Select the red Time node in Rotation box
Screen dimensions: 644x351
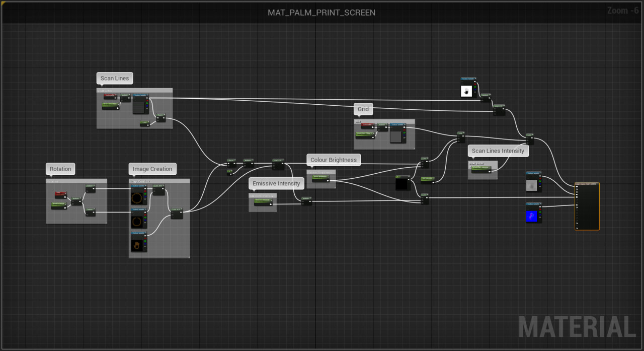click(x=61, y=195)
